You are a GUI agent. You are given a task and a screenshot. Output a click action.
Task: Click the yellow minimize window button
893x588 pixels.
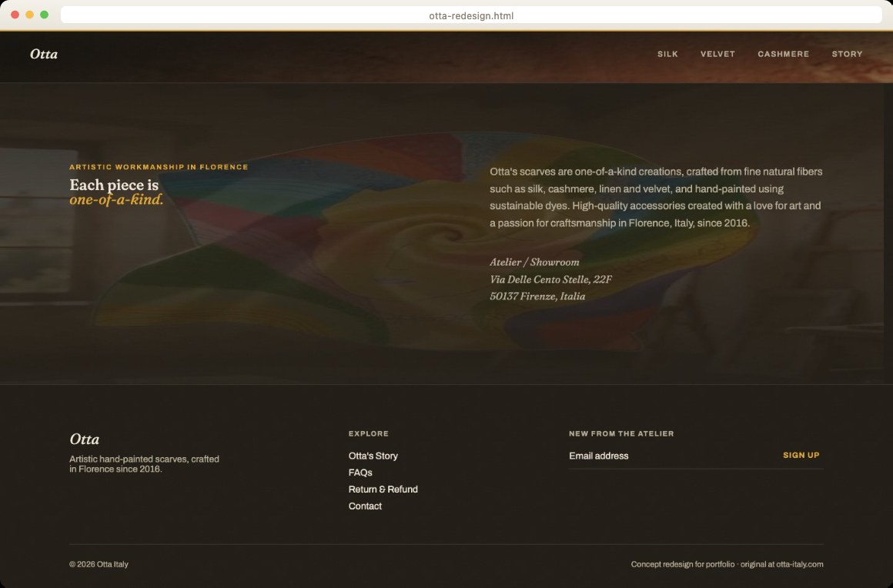click(29, 15)
